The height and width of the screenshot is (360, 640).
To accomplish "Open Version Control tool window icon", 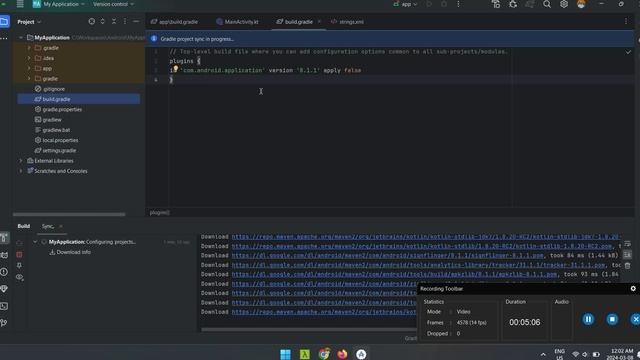I will (x=4, y=323).
